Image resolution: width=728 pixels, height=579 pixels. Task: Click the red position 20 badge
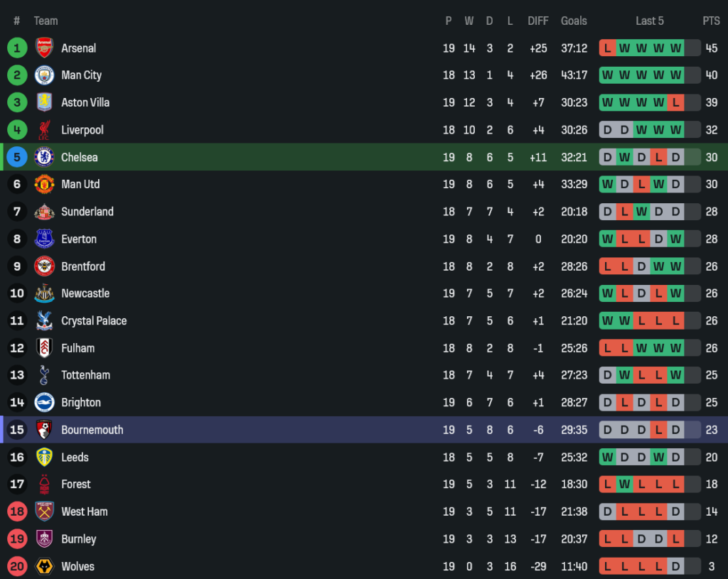[17, 566]
